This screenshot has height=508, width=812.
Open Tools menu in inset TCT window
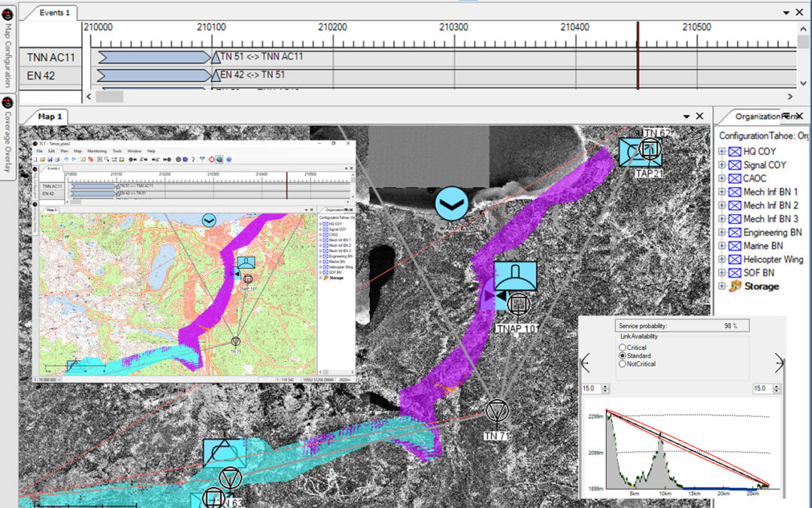click(x=117, y=151)
